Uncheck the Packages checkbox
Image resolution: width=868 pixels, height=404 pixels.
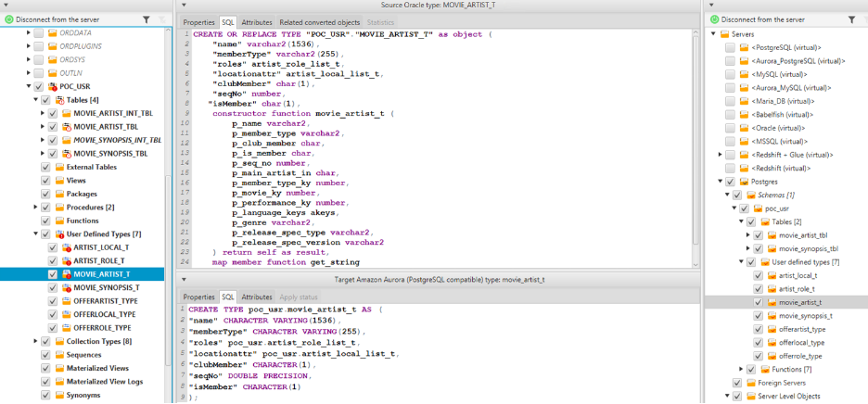pos(46,194)
